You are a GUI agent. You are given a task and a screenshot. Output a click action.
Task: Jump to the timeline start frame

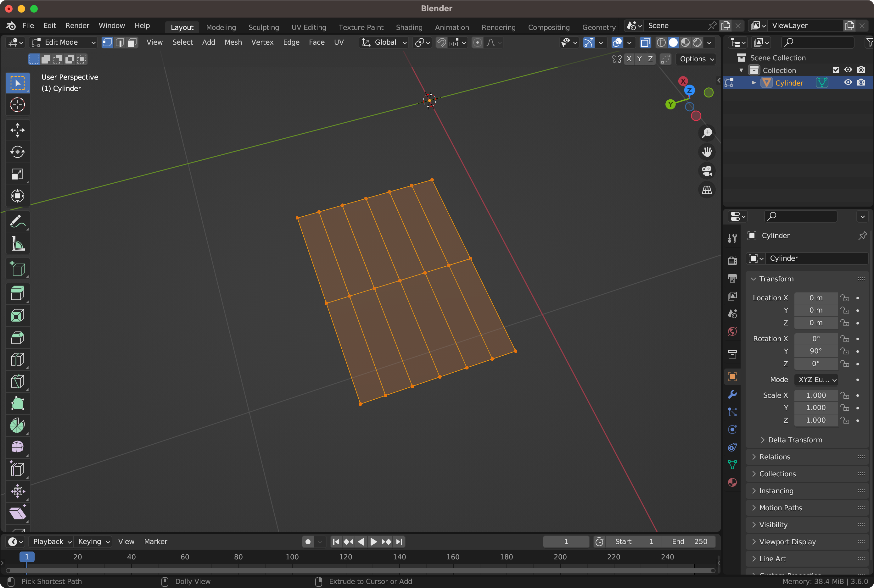[x=336, y=541]
